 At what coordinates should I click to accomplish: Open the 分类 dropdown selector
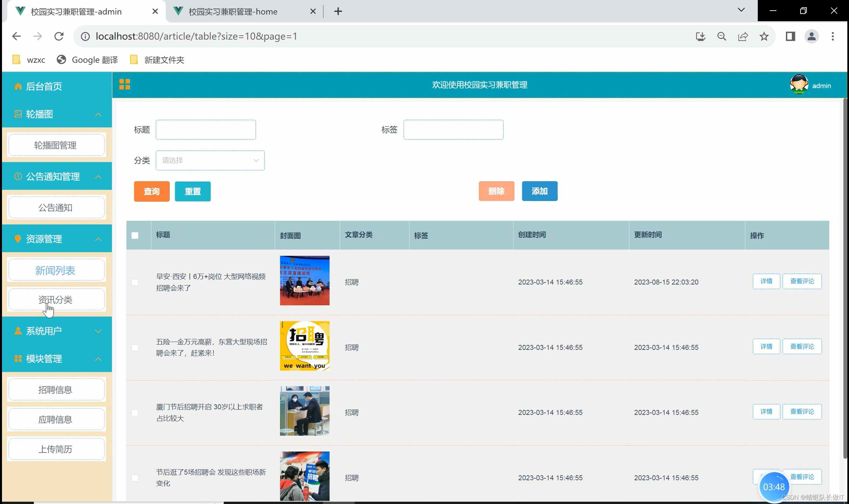click(210, 160)
